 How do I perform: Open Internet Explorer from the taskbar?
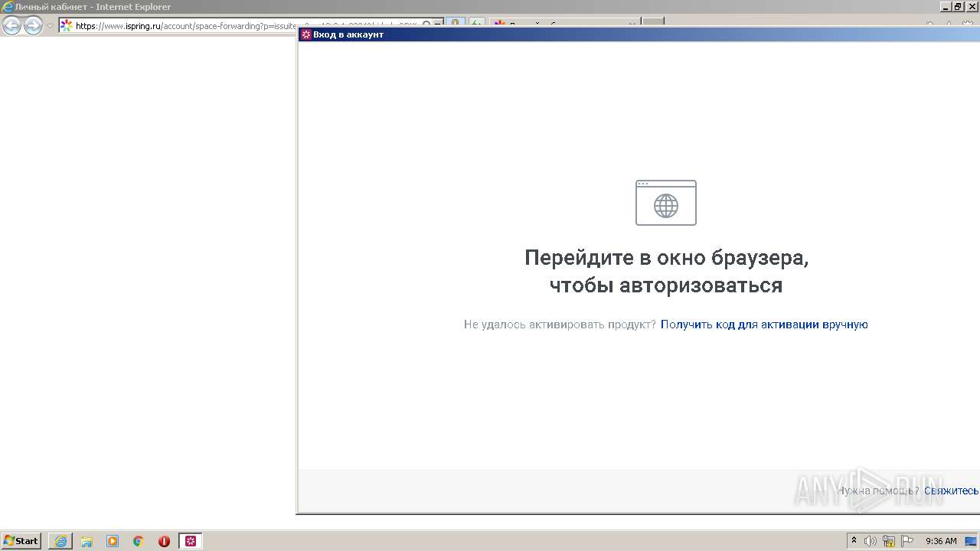(x=60, y=541)
